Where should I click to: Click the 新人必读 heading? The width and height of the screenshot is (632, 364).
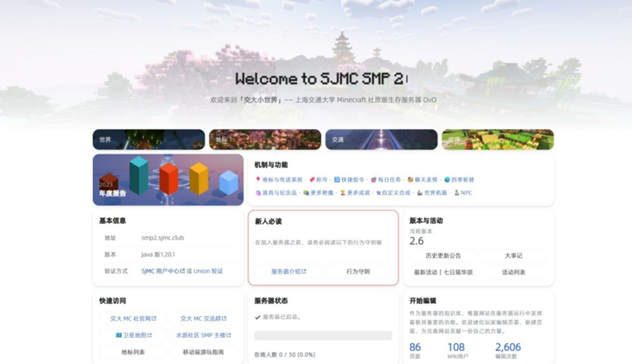click(268, 221)
